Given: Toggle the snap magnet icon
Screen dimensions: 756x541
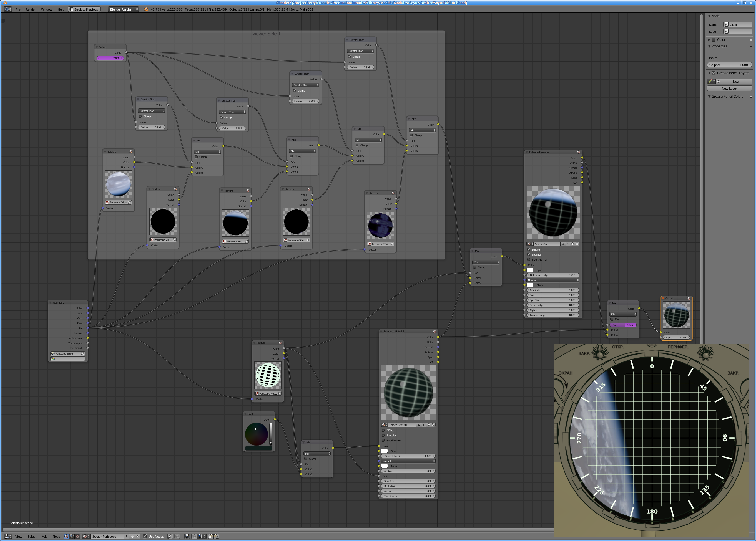Looking at the screenshot, I should click(x=194, y=536).
